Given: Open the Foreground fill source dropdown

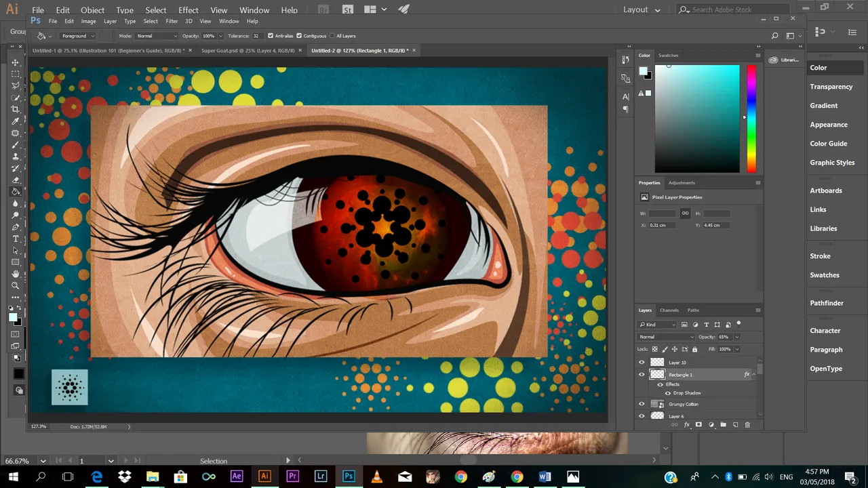Looking at the screenshot, I should pos(77,36).
